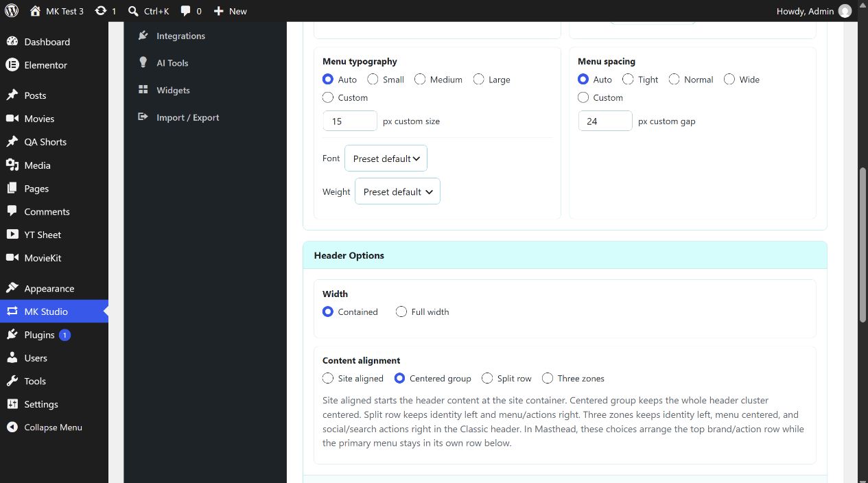Select Normal menu spacing radio
The height and width of the screenshot is (483, 868).
pos(675,80)
